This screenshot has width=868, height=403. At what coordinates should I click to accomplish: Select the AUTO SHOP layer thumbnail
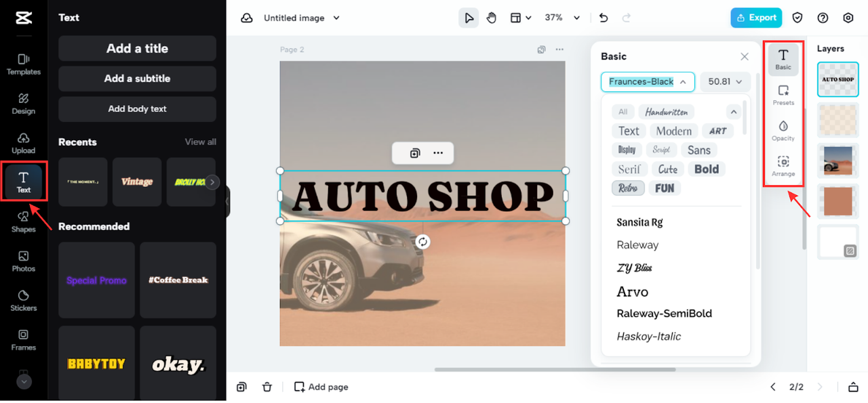point(838,79)
